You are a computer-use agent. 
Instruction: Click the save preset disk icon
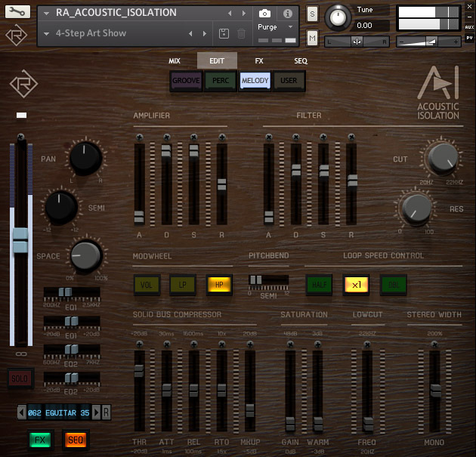coord(224,34)
